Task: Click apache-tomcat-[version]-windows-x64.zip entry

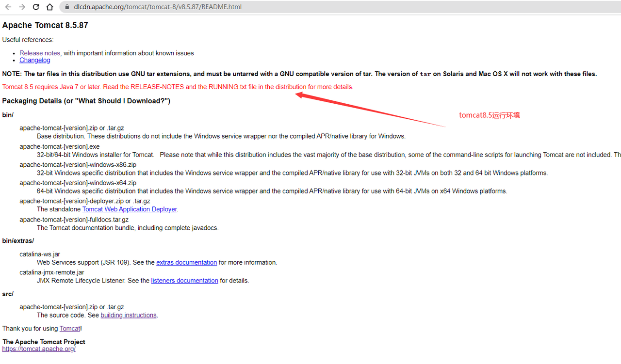Action: coord(78,183)
